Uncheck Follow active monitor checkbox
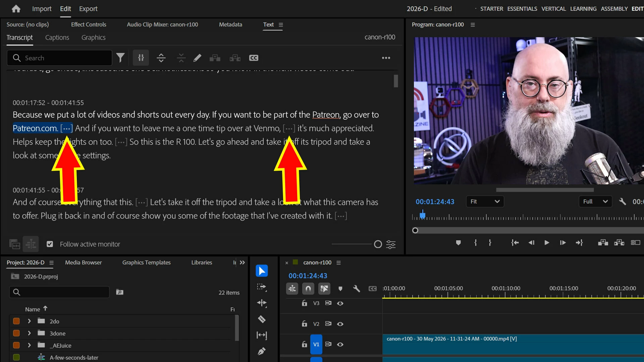 click(50, 244)
